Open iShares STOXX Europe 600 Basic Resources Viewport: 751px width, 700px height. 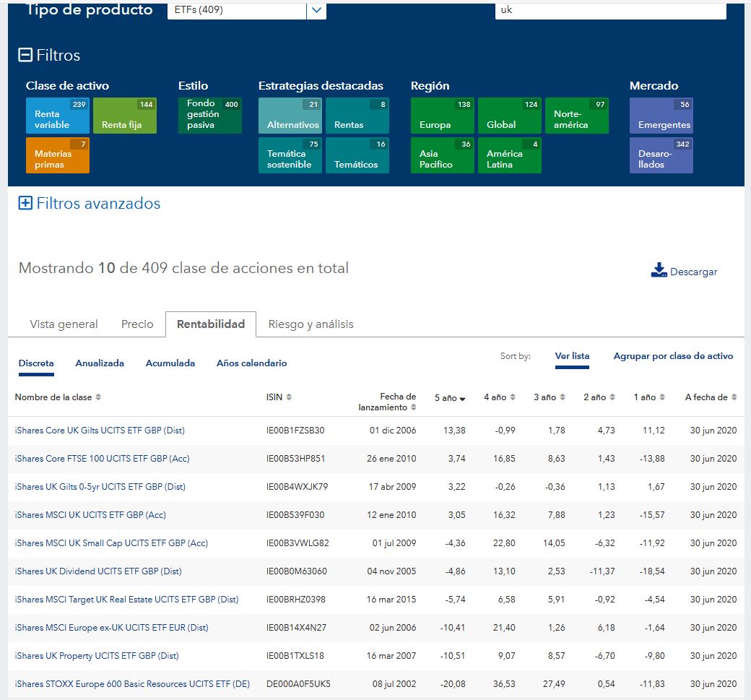coord(132,684)
